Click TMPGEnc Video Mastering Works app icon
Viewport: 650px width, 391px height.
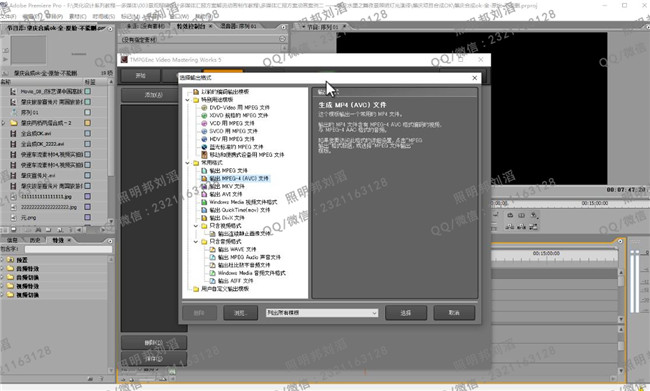click(124, 60)
